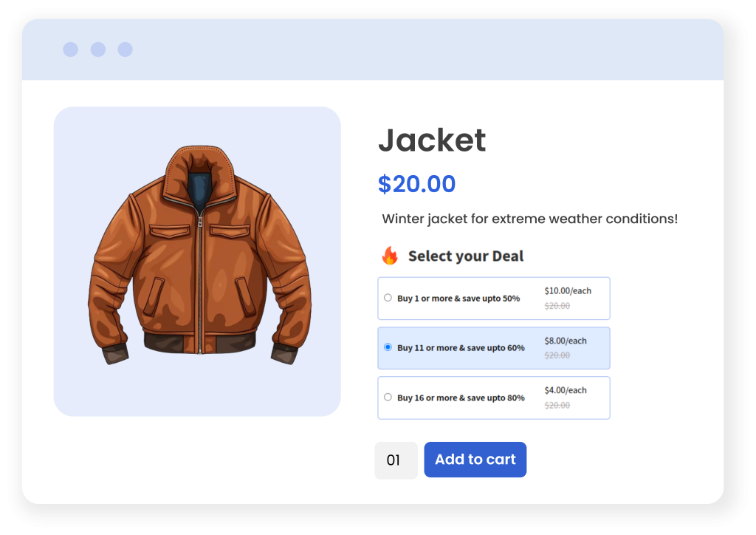Click strikethrough $20.00 in the 60% deal
Viewport: 756px width, 535px height.
(x=557, y=355)
